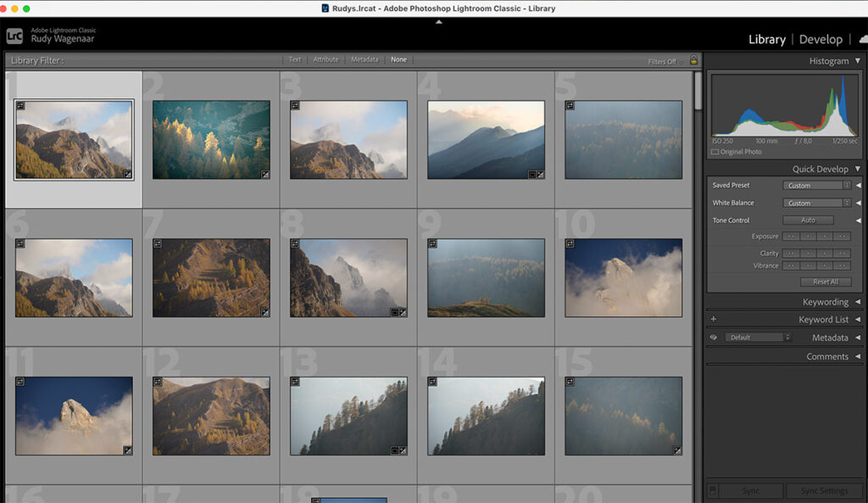Expand the Keyword List panel
This screenshot has width=868, height=503.
coord(858,320)
